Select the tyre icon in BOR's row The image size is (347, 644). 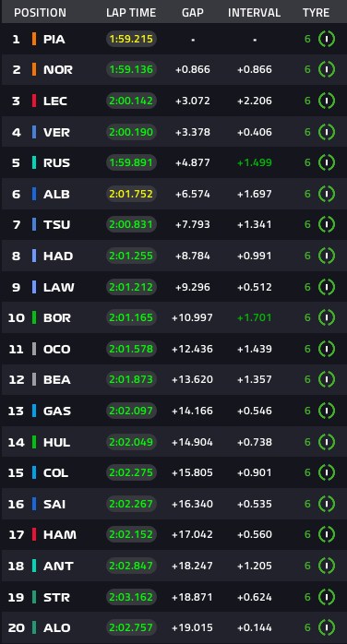pyautogui.click(x=327, y=317)
